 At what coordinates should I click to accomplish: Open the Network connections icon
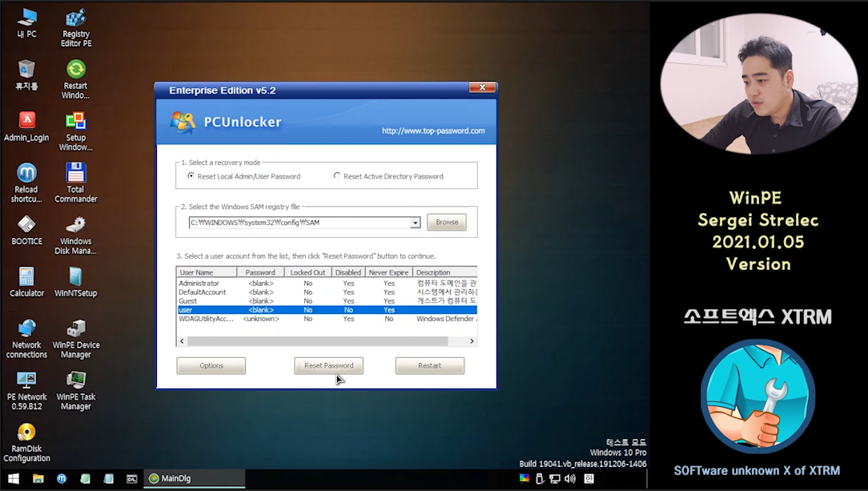26,339
